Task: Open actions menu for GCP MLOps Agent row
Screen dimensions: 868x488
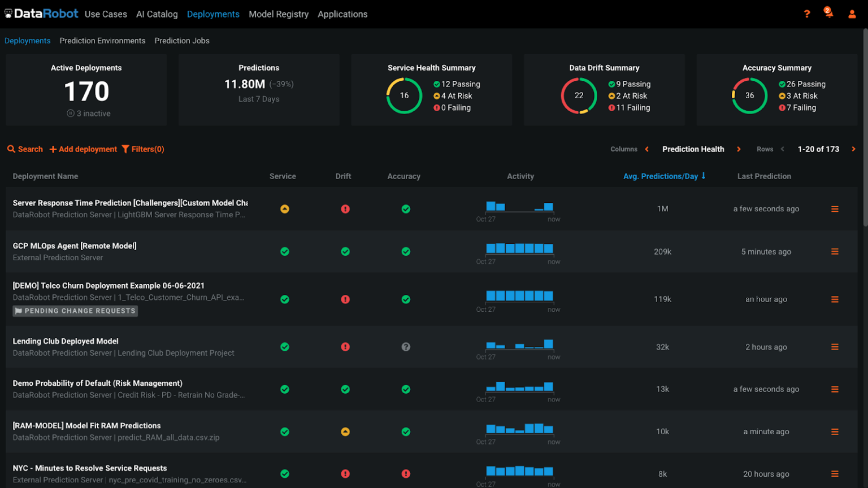Action: click(x=835, y=251)
